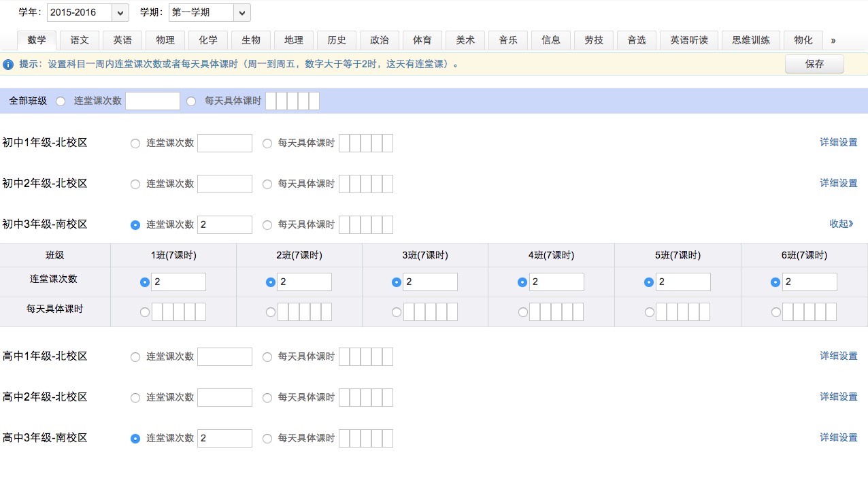Select 每天具体课时 radio for 高中3年级-南校区
This screenshot has height=487, width=868.
[x=267, y=438]
